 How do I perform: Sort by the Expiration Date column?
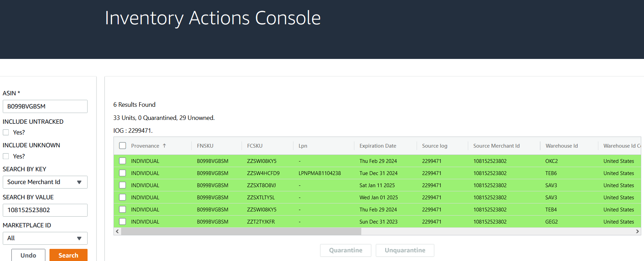pyautogui.click(x=378, y=146)
